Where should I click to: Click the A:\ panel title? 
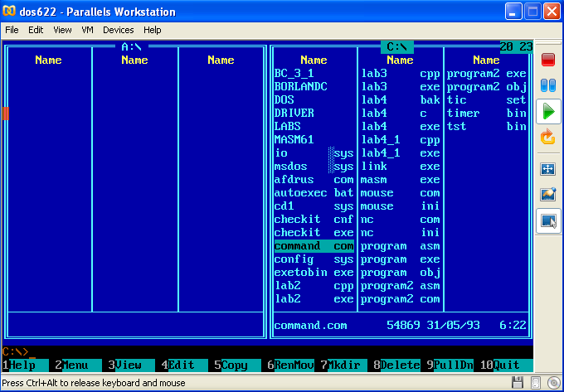pos(132,46)
